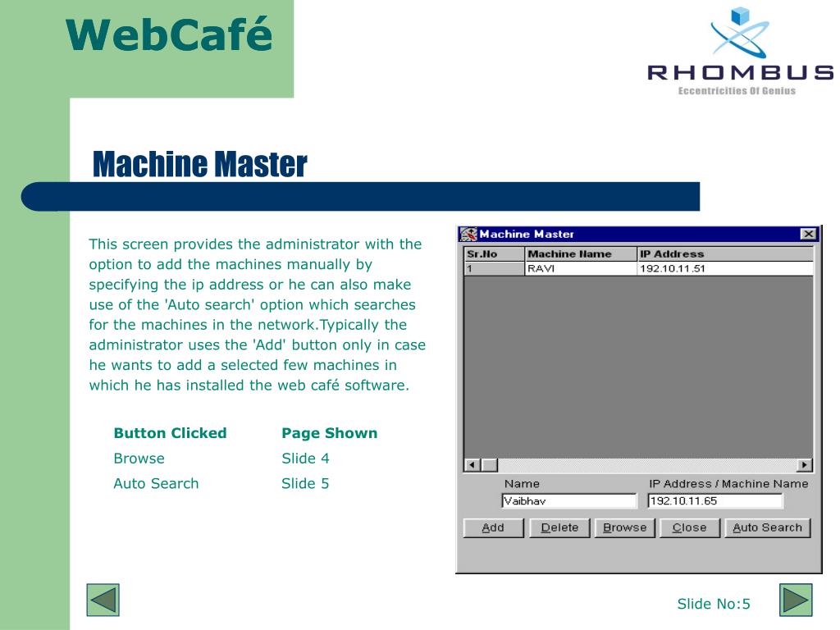This screenshot has width=840, height=630.
Task: Select the 192.10.11.51 IP cell
Action: [x=725, y=268]
